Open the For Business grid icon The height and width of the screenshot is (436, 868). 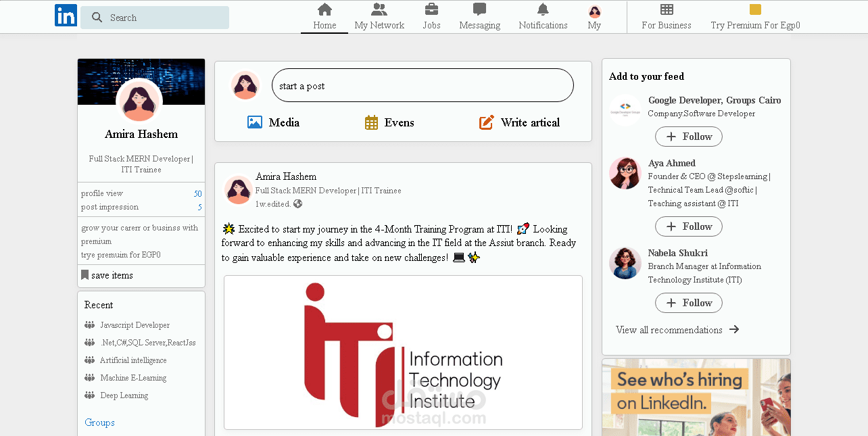667,9
